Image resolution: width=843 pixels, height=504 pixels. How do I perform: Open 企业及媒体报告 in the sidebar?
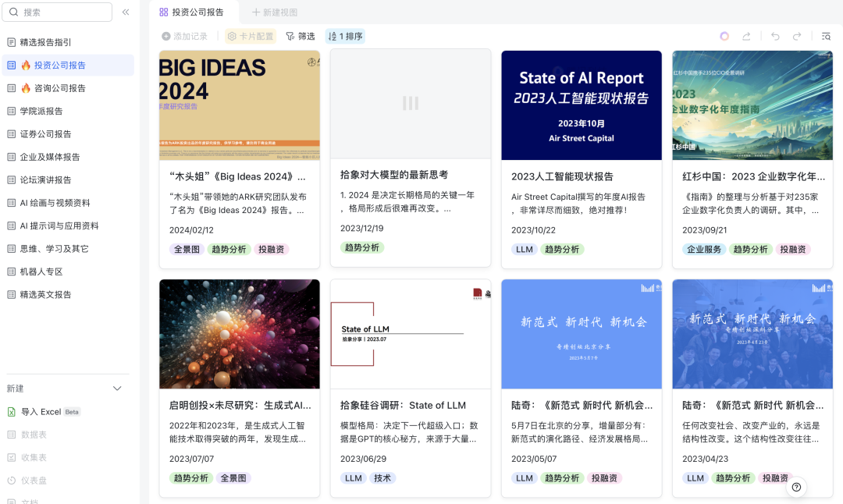click(x=68, y=157)
